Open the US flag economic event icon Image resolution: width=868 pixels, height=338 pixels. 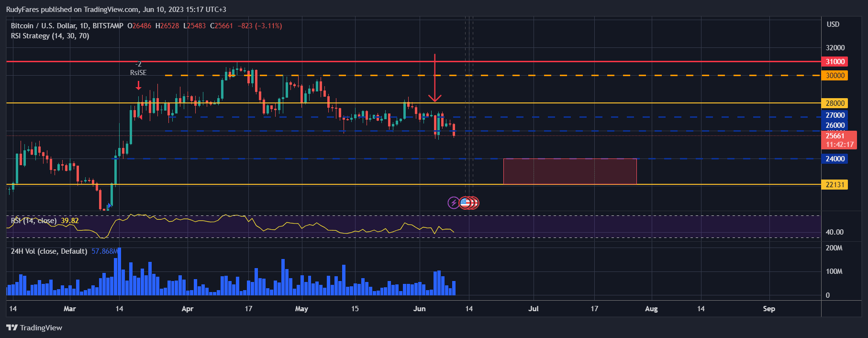[465, 203]
